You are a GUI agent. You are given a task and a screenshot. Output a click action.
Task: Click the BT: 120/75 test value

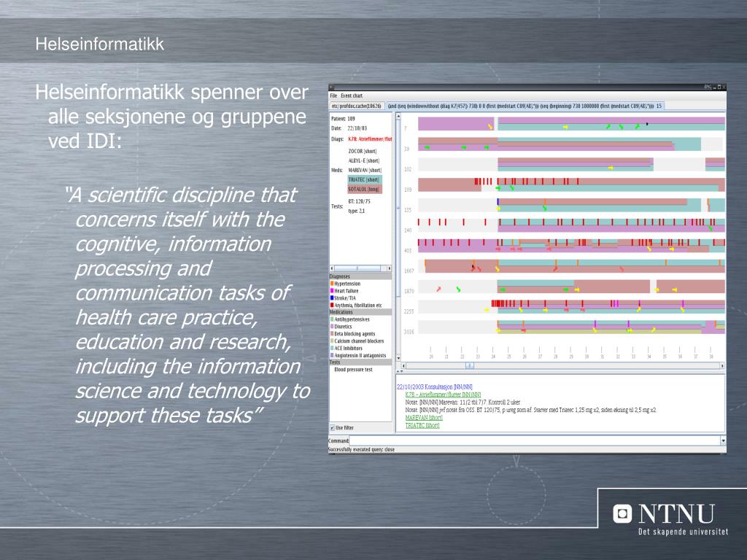click(359, 201)
